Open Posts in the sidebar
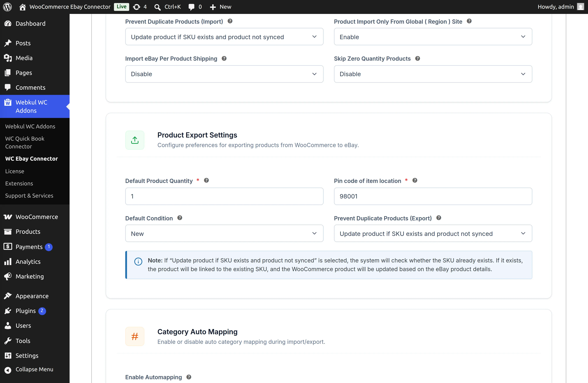The height and width of the screenshot is (383, 588). click(x=35, y=43)
